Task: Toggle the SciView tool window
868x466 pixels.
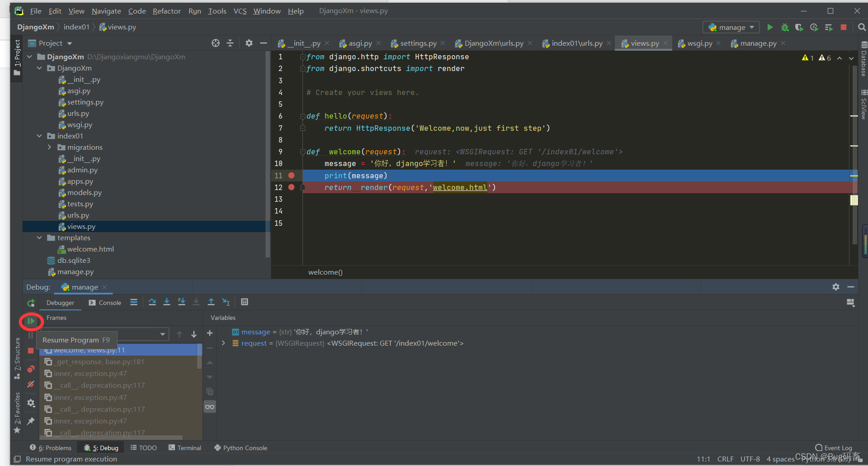Action: point(863,105)
